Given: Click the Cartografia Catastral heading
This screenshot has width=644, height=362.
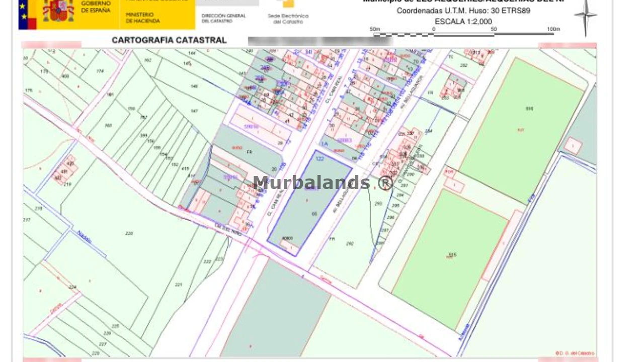Looking at the screenshot, I should (x=169, y=40).
